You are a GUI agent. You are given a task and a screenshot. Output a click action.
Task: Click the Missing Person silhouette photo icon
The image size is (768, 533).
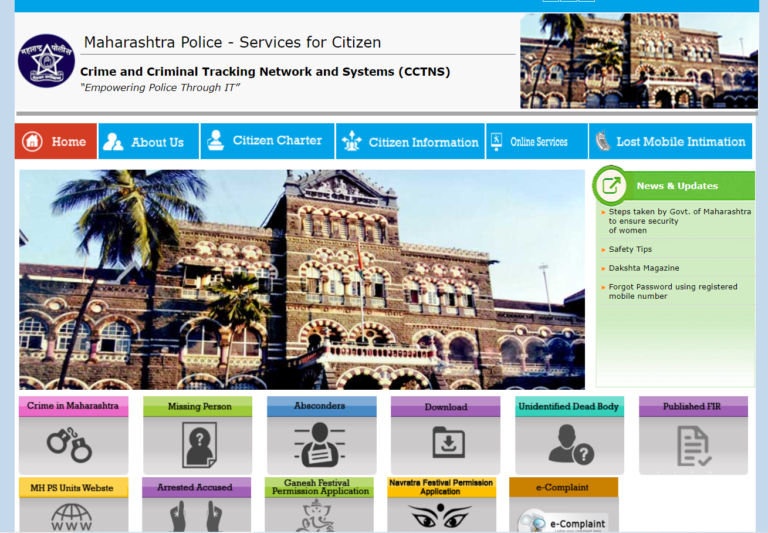(199, 445)
